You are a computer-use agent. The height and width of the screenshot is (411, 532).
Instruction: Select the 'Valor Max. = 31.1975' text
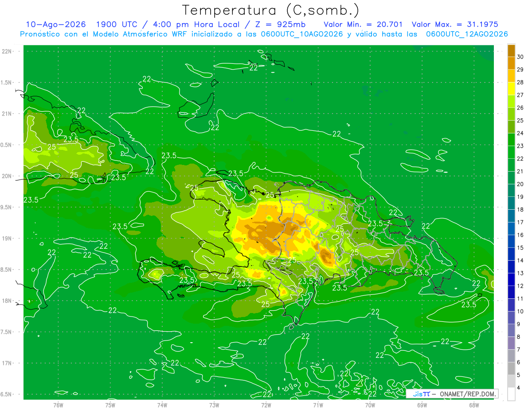pos(455,25)
